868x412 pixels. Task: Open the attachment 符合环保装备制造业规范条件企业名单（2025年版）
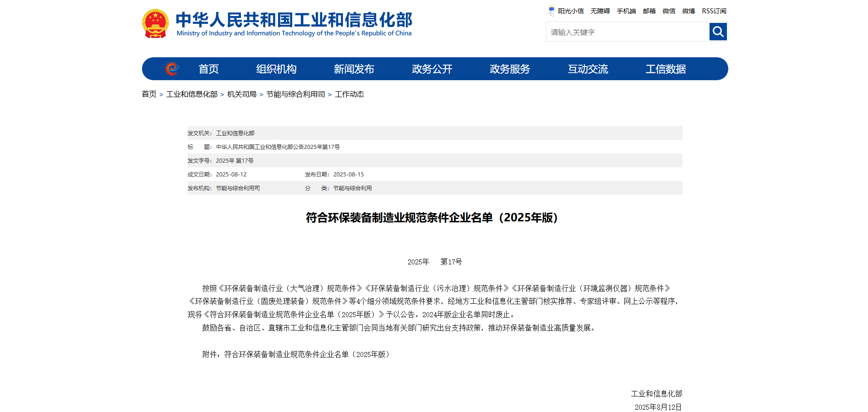pos(308,354)
